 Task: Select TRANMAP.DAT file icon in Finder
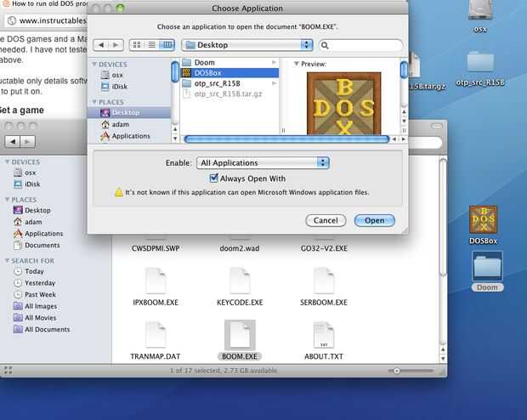pos(156,335)
